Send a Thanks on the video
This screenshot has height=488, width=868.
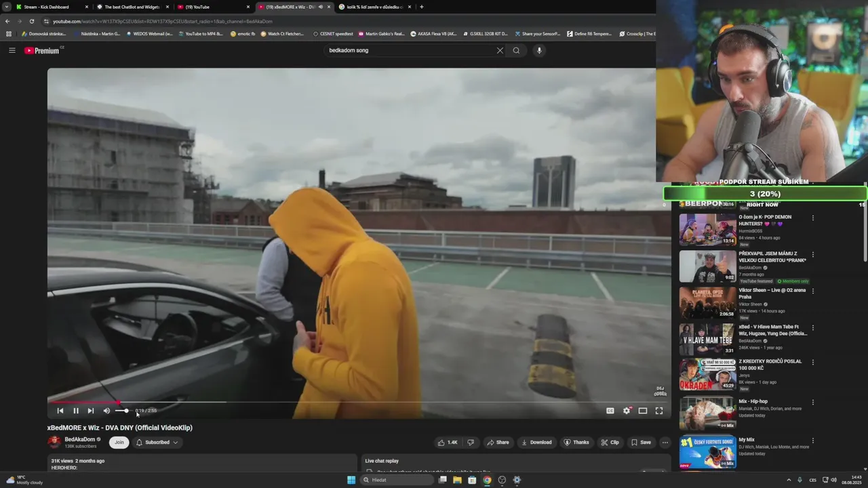coord(576,442)
